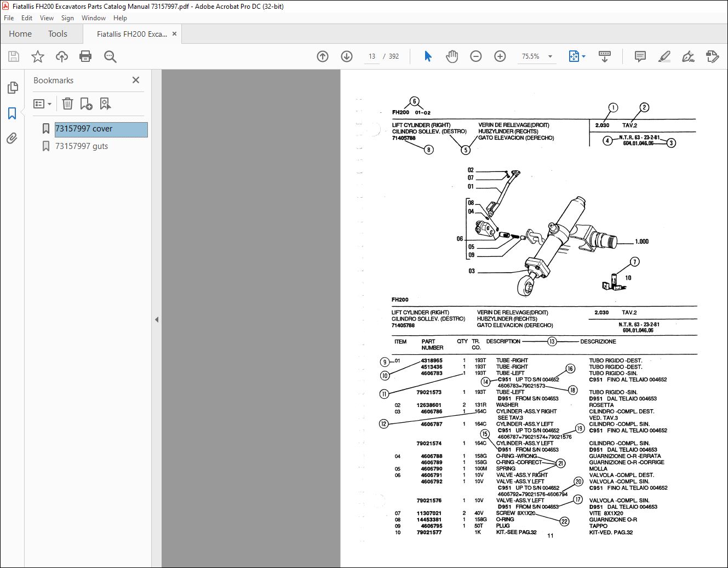
Task: Open the bookmark options dropdown menu
Action: [43, 104]
